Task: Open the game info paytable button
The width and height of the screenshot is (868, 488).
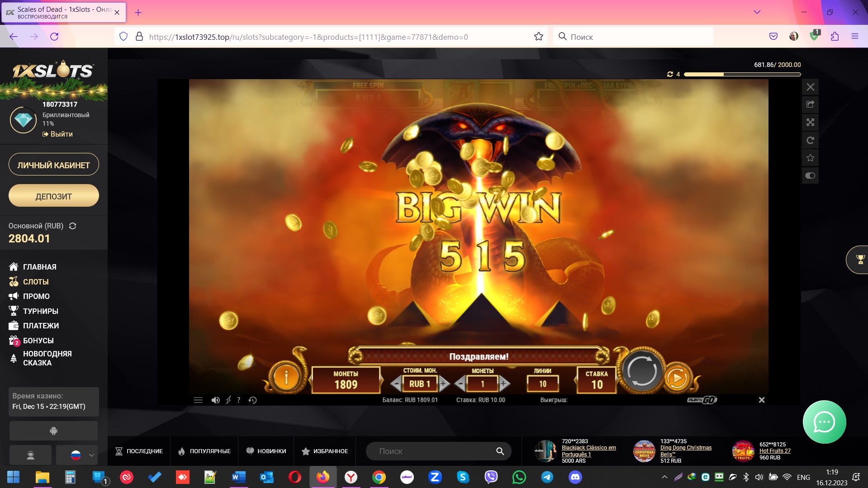Action: 286,377
